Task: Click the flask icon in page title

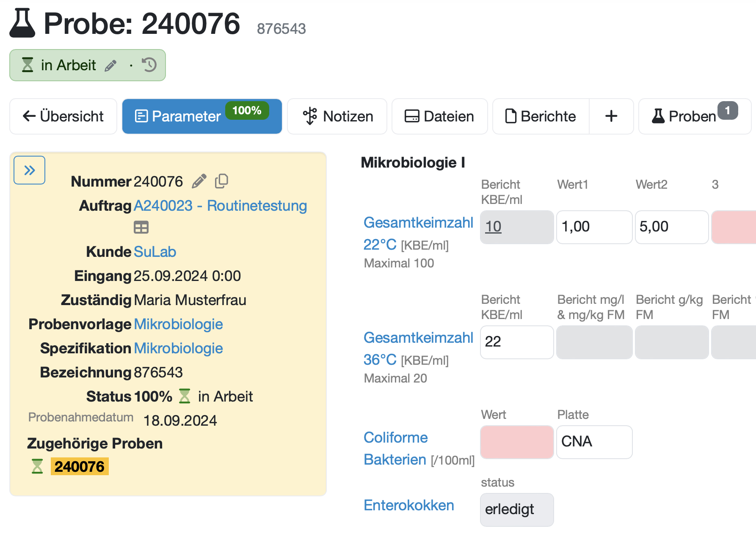Action: (22, 23)
